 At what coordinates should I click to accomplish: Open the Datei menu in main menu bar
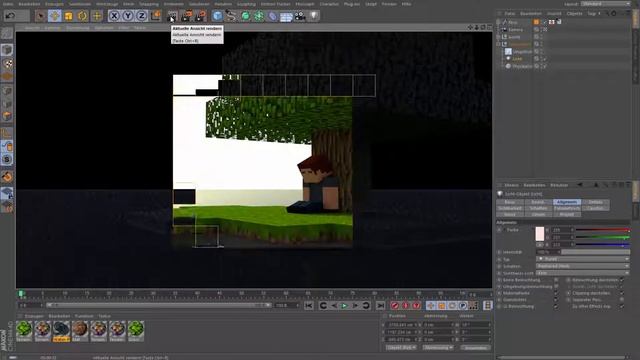[x=8, y=4]
